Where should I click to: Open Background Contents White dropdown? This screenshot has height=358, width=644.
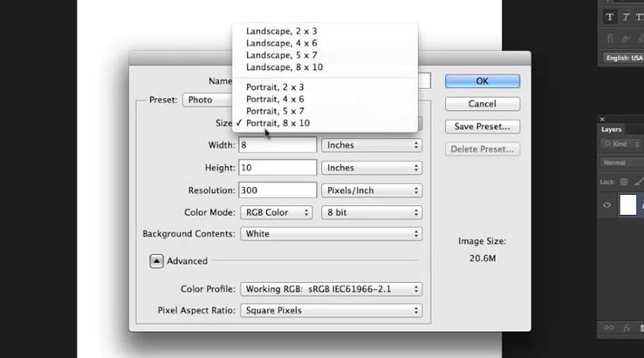coord(331,234)
